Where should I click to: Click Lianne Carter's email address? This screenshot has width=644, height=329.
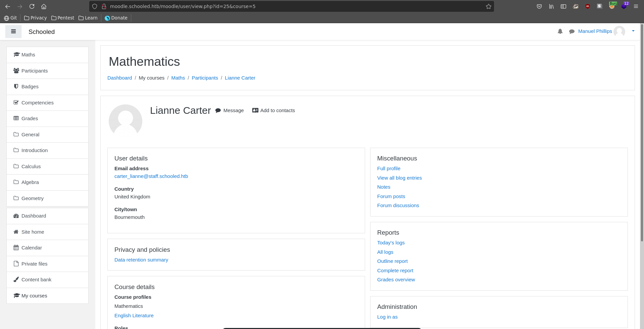click(x=151, y=176)
